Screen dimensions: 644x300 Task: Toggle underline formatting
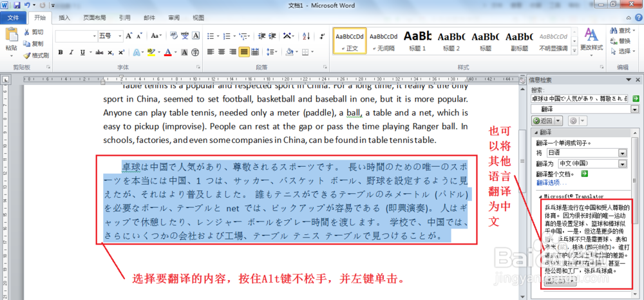pos(82,53)
